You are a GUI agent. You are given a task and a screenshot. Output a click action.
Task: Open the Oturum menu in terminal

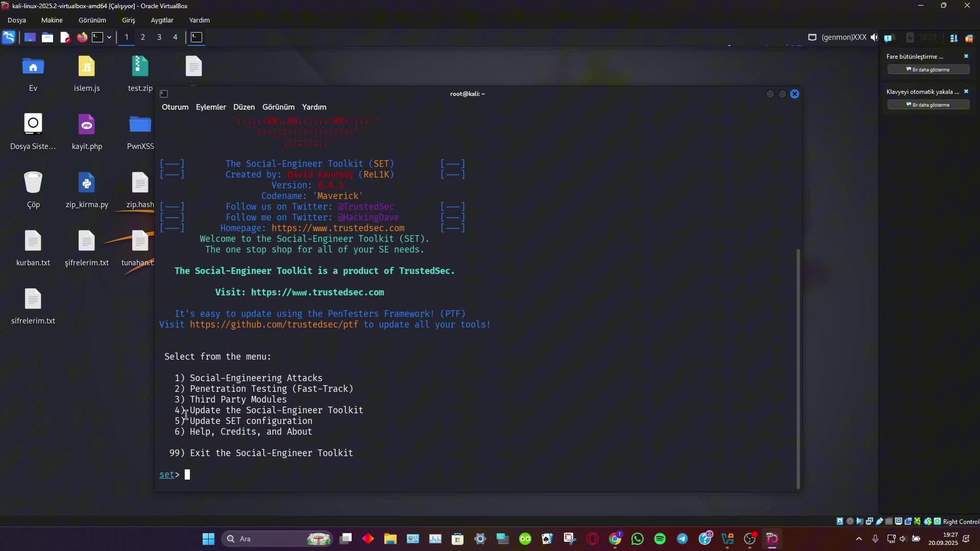click(175, 107)
